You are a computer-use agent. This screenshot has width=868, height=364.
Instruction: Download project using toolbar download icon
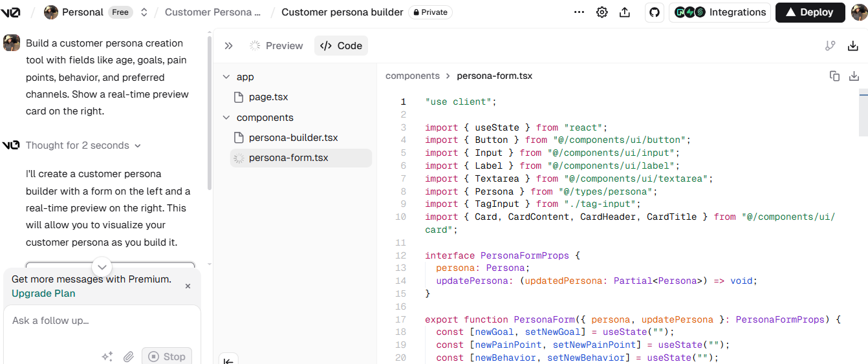[x=853, y=46]
